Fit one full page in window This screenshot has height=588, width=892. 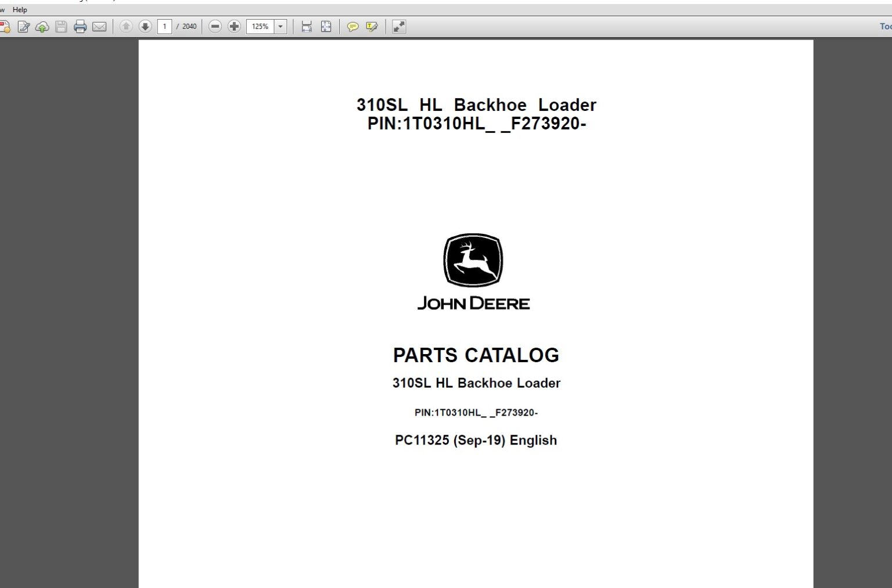[325, 27]
